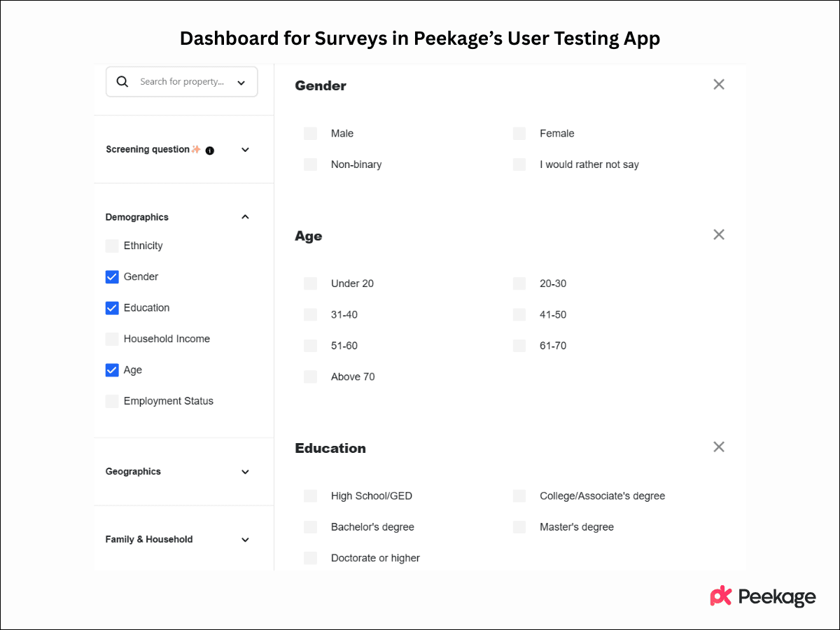Uncheck Gender in the Demographics list
Screen dimensions: 840x630
(112, 276)
